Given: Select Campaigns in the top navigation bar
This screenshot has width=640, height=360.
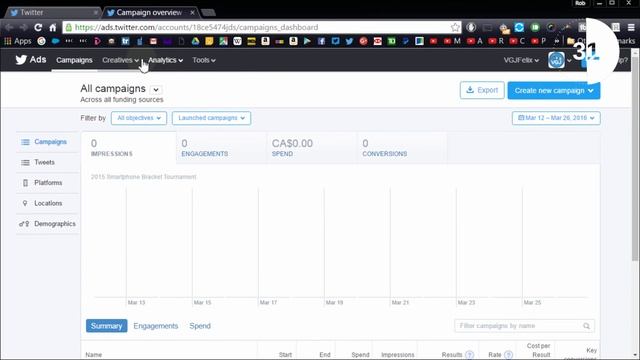Looking at the screenshot, I should pyautogui.click(x=74, y=60).
